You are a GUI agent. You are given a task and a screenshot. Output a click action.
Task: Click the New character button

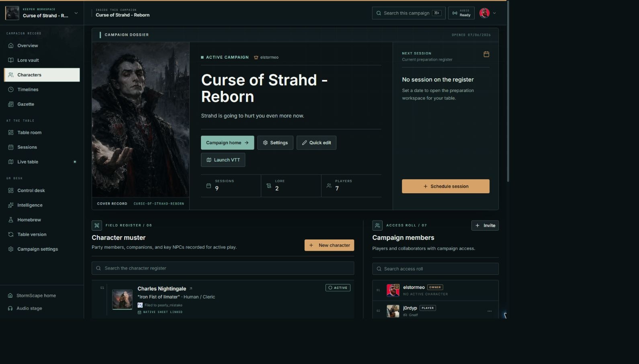(x=329, y=245)
